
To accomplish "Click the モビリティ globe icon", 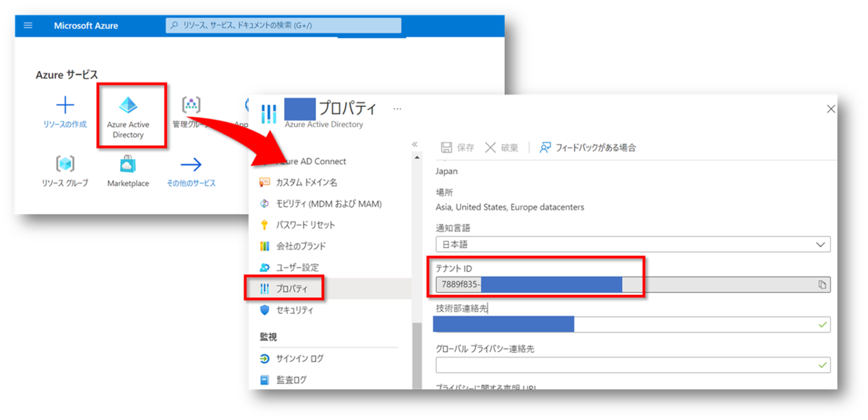I will tap(264, 204).
